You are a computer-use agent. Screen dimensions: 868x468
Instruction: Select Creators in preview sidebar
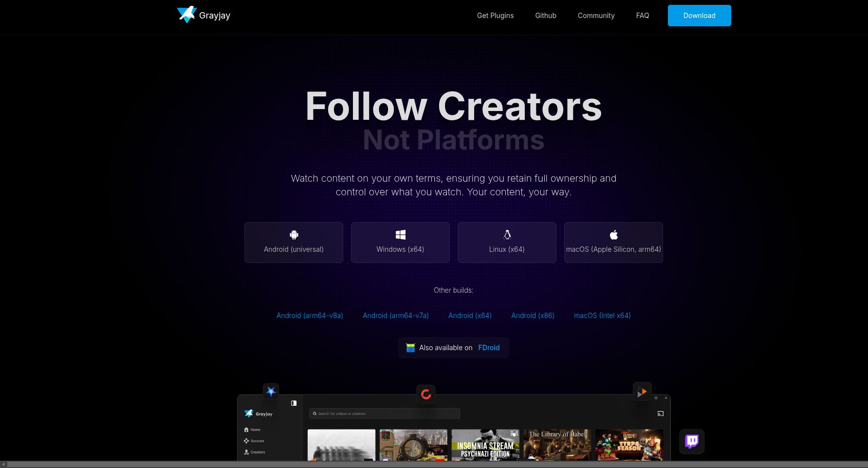(255, 452)
